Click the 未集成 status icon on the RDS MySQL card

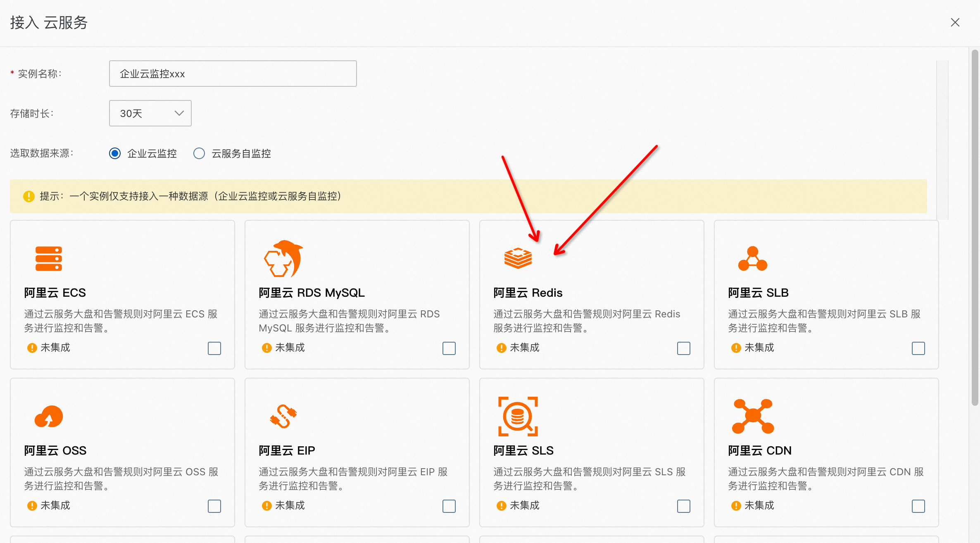pyautogui.click(x=266, y=348)
